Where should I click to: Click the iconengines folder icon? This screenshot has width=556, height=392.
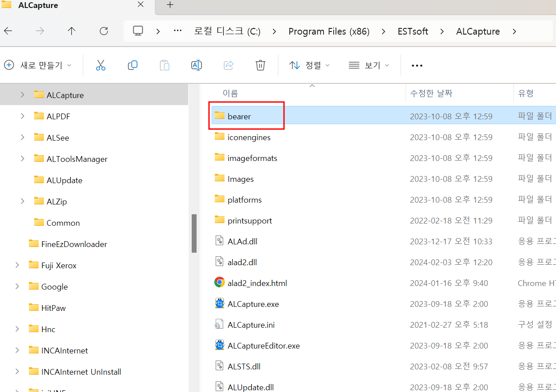coord(219,137)
